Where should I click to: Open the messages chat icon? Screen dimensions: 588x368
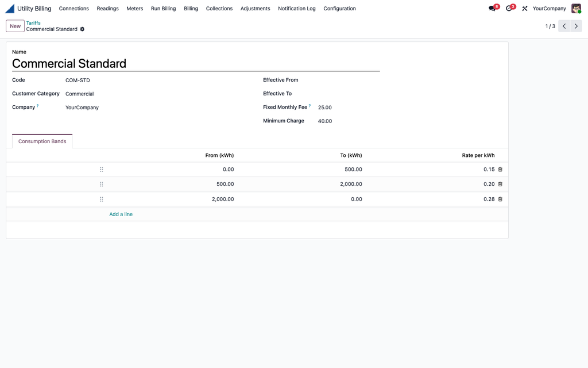[492, 8]
